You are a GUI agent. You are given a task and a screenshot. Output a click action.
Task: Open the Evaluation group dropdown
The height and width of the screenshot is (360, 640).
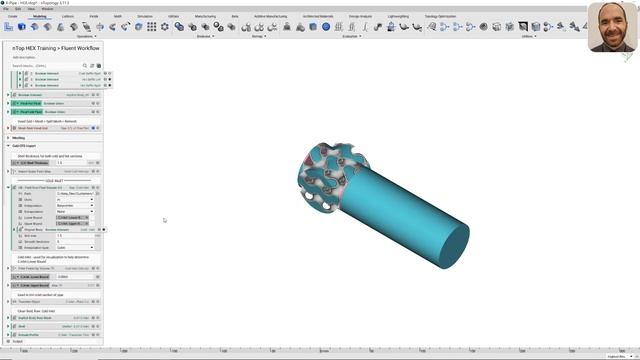(x=351, y=36)
